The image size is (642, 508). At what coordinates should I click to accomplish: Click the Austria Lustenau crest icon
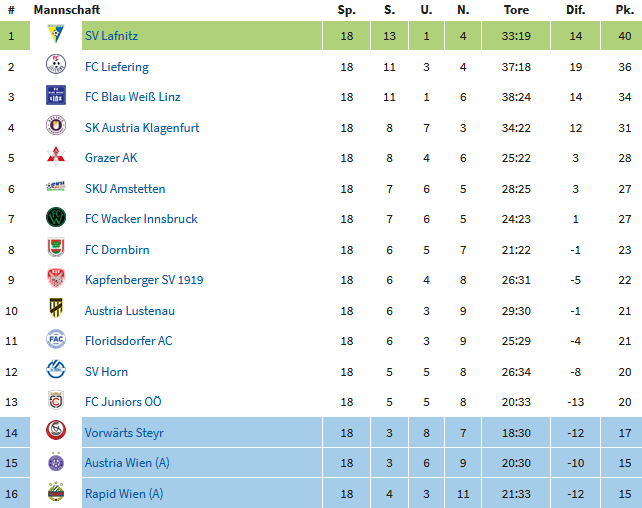[56, 308]
